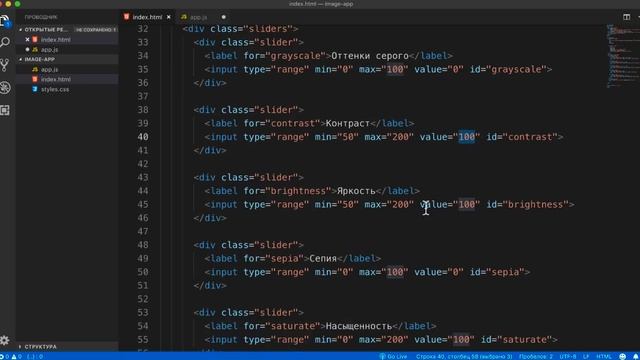Change end of line via LF indicator
Image resolution: width=640 pixels, height=360 pixels.
coord(586,356)
